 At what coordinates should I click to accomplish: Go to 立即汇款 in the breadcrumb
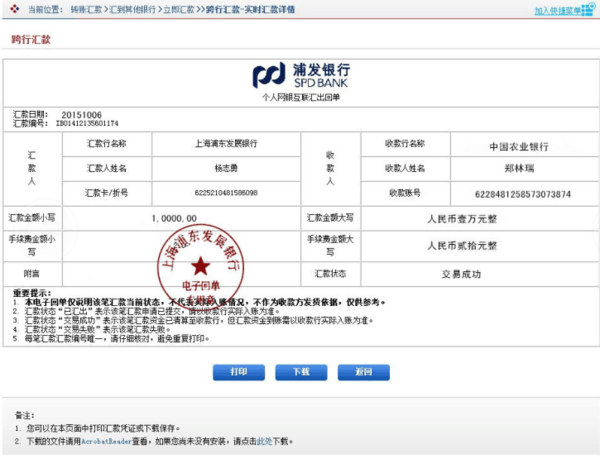179,10
